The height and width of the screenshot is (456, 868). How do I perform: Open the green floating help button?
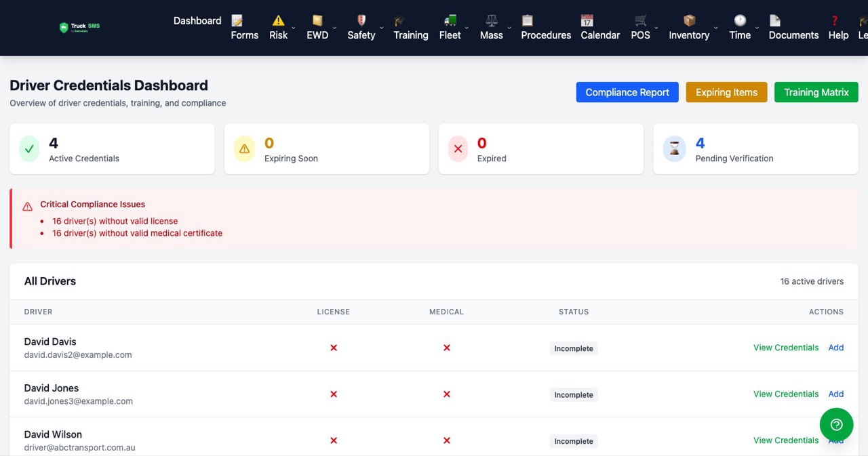click(x=836, y=424)
